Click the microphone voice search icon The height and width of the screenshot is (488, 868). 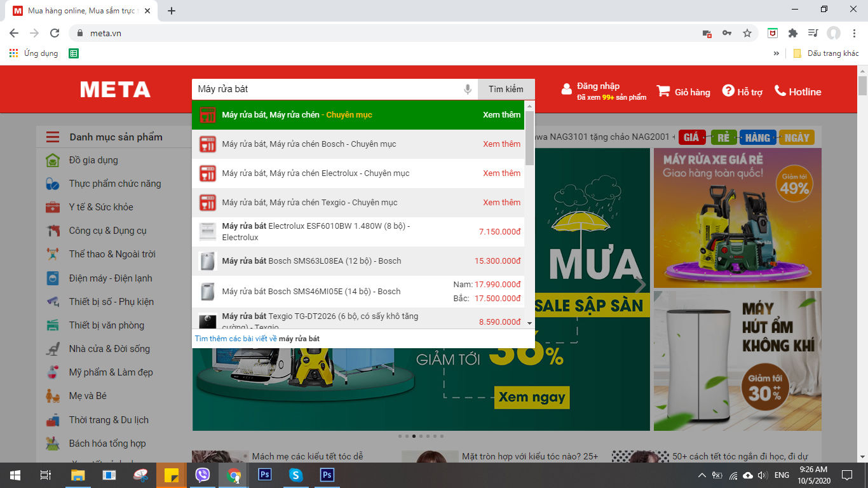468,90
